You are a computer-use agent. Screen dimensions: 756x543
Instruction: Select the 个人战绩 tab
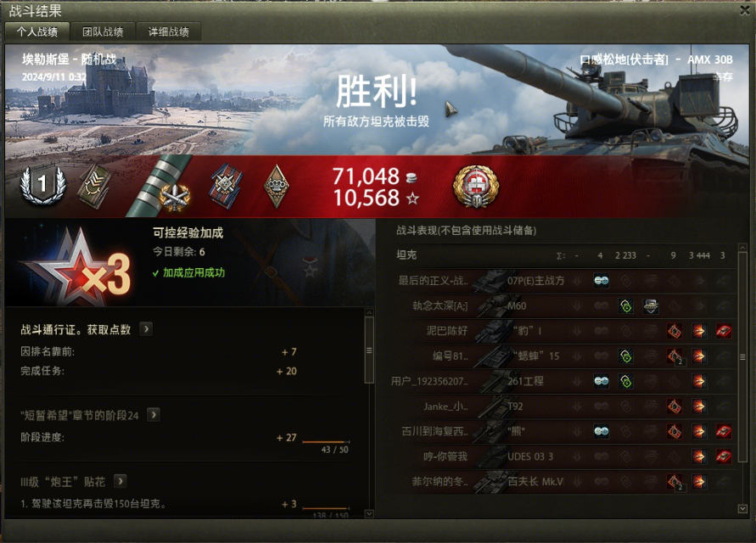tap(37, 32)
